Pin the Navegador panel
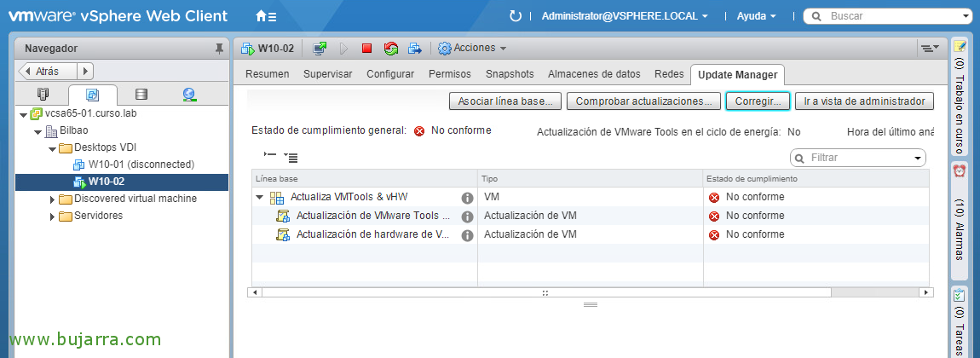 (x=219, y=48)
